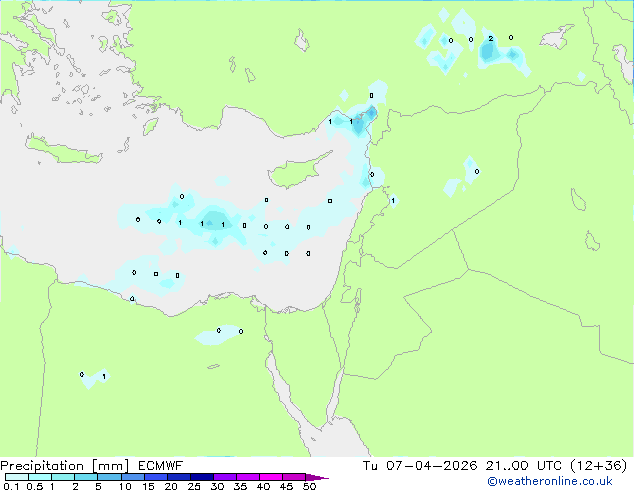Click the 0.5–1 mm legend color swatch

[x=40, y=477]
